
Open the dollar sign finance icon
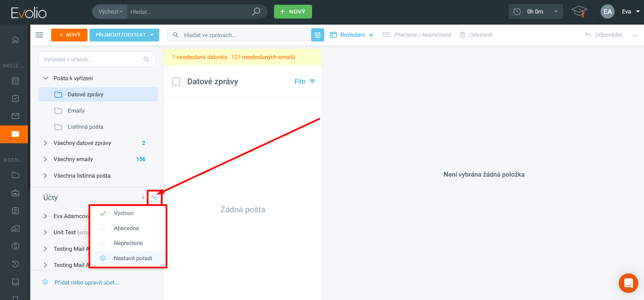click(x=15, y=246)
